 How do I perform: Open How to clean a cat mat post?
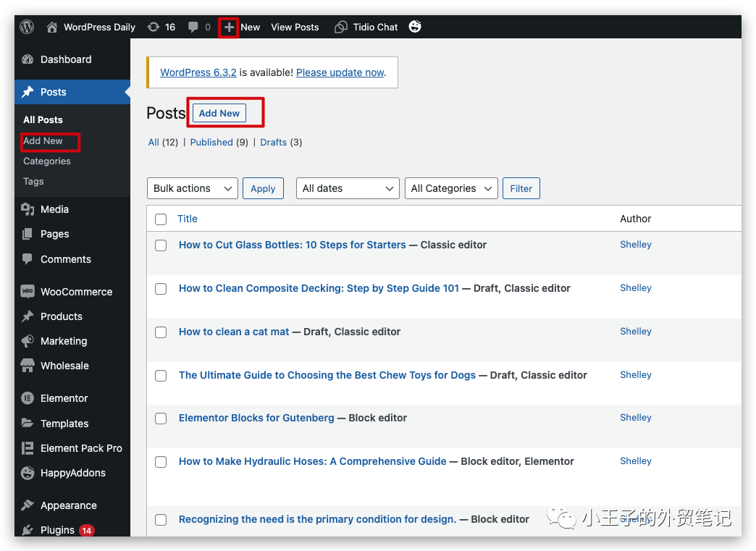[x=234, y=331]
